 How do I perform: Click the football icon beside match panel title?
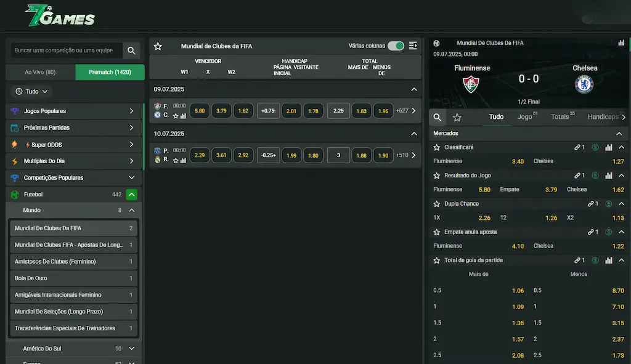(x=437, y=43)
